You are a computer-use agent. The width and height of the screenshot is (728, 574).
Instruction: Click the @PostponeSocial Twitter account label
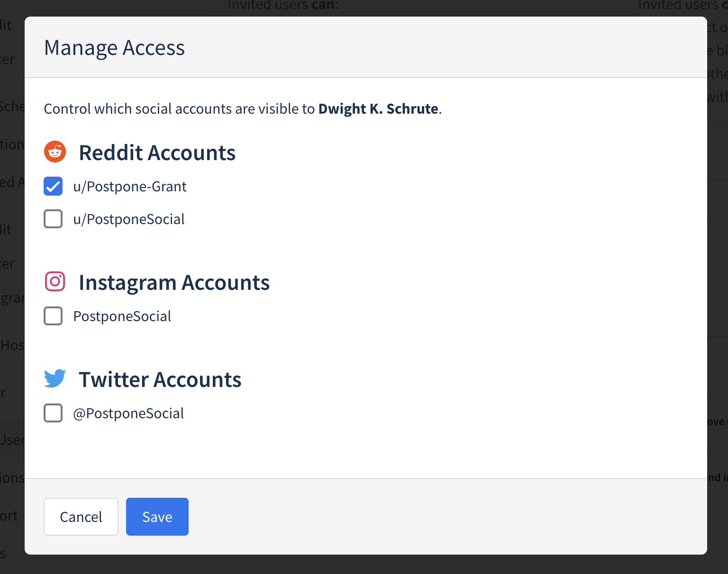pos(128,413)
